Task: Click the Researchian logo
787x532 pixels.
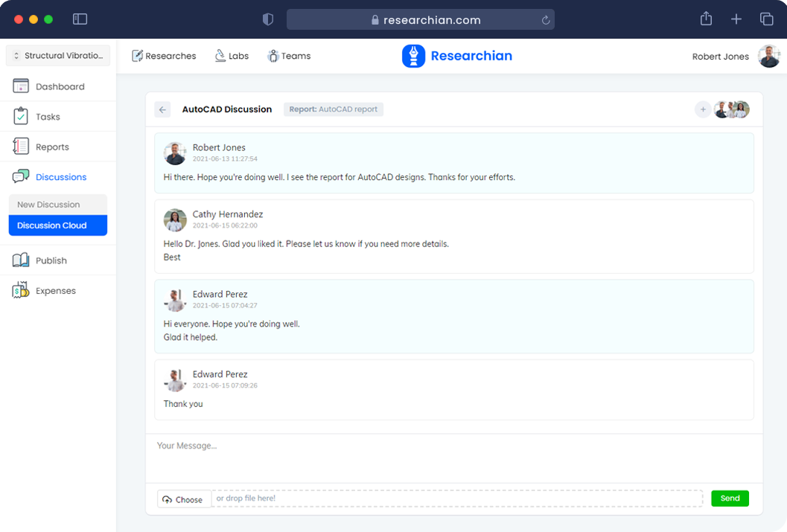Action: coord(457,56)
